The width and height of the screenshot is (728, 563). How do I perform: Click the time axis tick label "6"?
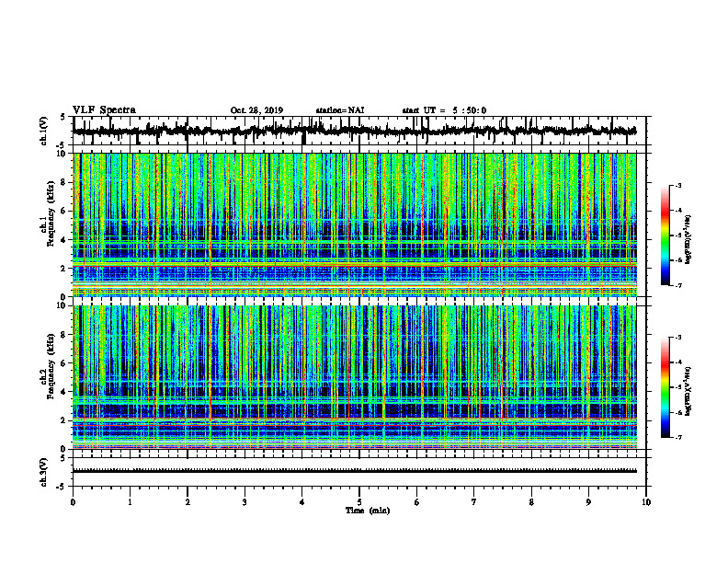[417, 502]
